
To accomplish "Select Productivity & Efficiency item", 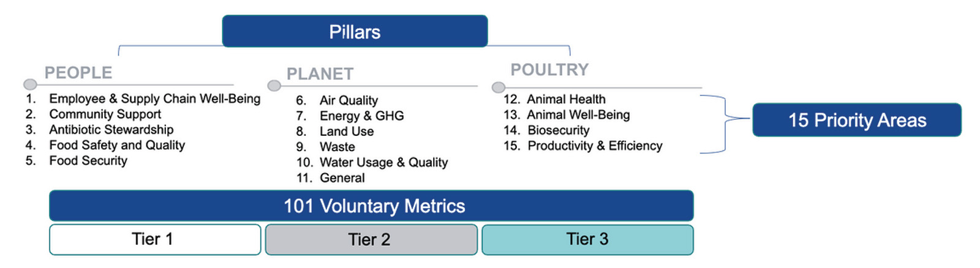I will (x=595, y=146).
